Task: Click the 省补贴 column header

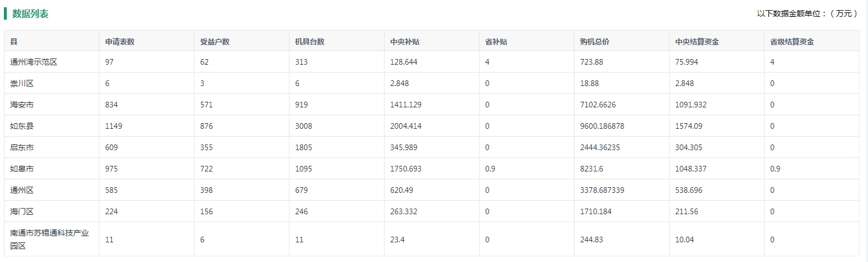Action: click(x=496, y=41)
